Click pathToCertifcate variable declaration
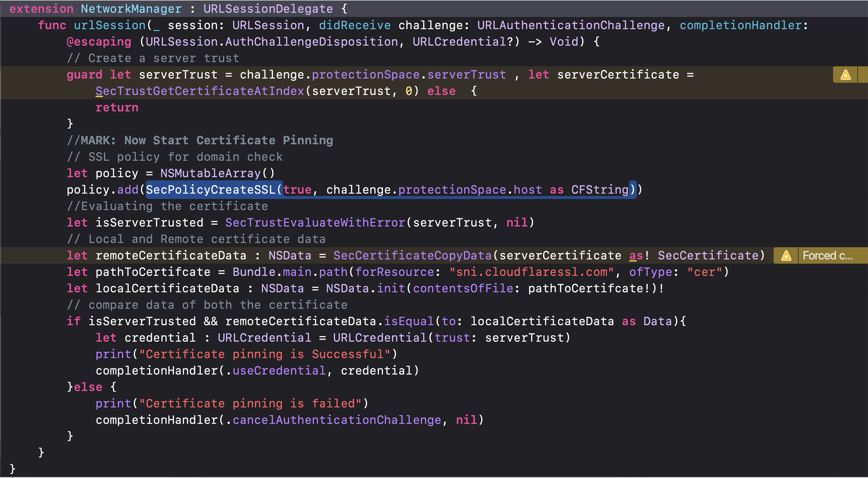868x478 pixels. (153, 272)
